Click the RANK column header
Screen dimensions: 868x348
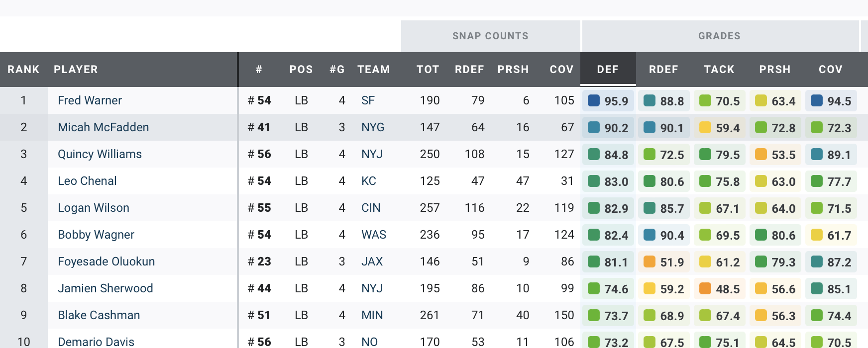[x=23, y=70]
